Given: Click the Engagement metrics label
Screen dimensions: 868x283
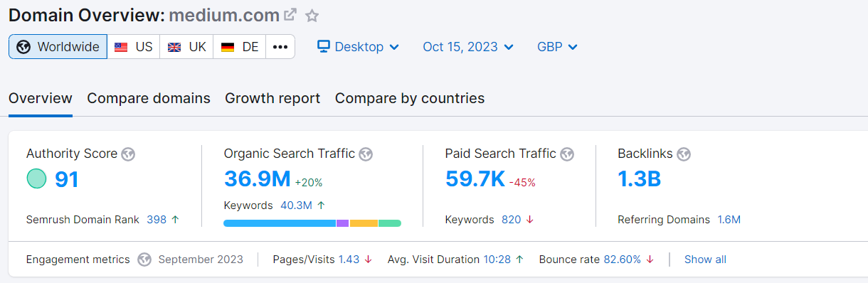Looking at the screenshot, I should pos(78,260).
